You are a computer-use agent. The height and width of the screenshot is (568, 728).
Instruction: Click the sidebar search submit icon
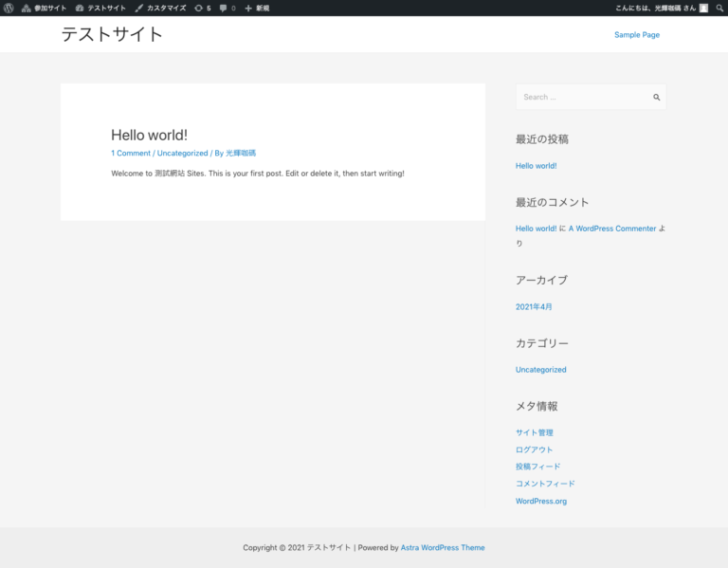(656, 97)
